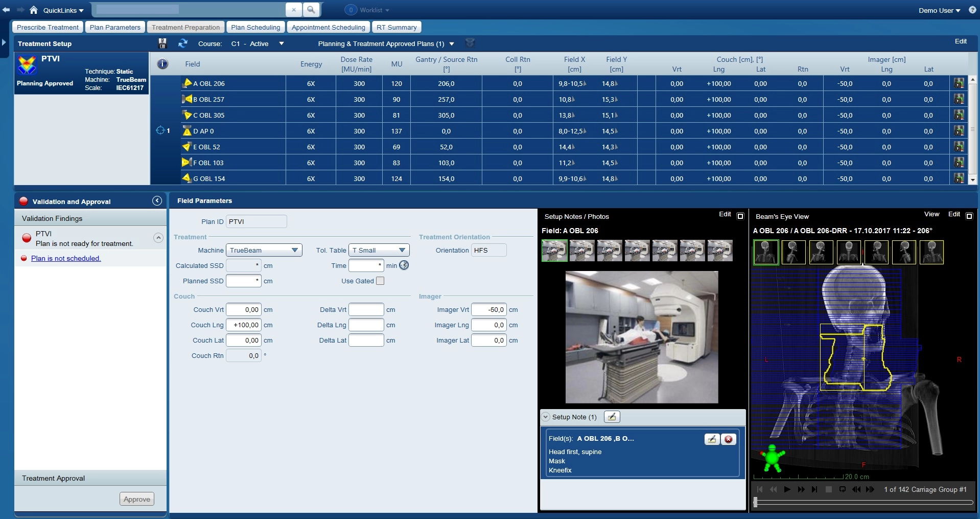The width and height of the screenshot is (980, 519).
Task: Open the field info icon in table header
Action: coord(162,64)
